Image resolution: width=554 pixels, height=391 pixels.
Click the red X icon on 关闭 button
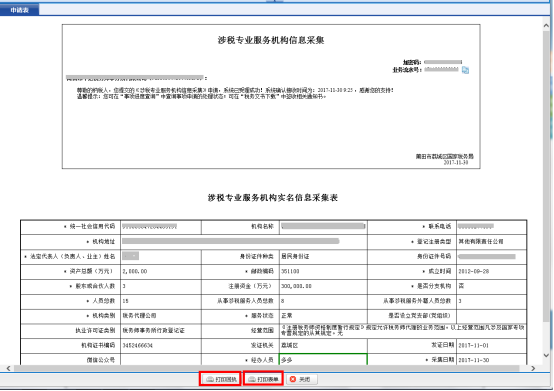tap(293, 379)
